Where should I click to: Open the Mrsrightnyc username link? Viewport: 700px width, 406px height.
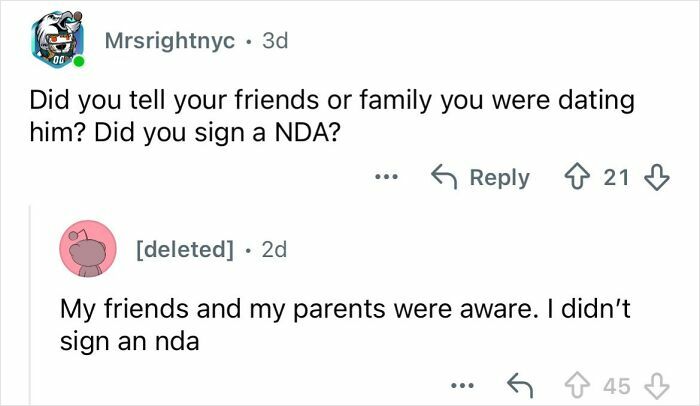(x=170, y=42)
